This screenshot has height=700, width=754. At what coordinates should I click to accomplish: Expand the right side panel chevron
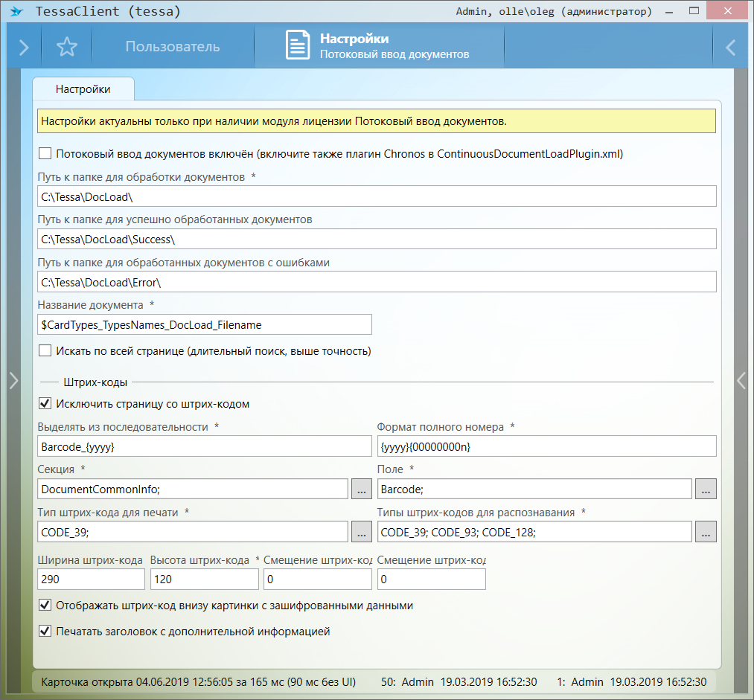pyautogui.click(x=741, y=380)
